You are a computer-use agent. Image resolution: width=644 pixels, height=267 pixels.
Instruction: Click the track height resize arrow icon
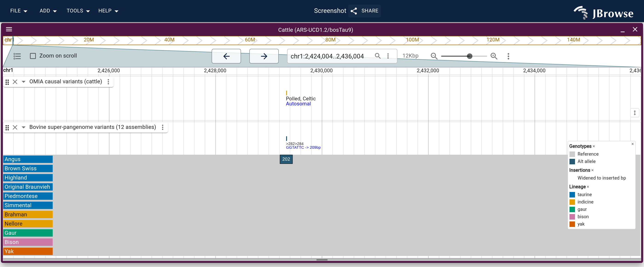(x=635, y=113)
